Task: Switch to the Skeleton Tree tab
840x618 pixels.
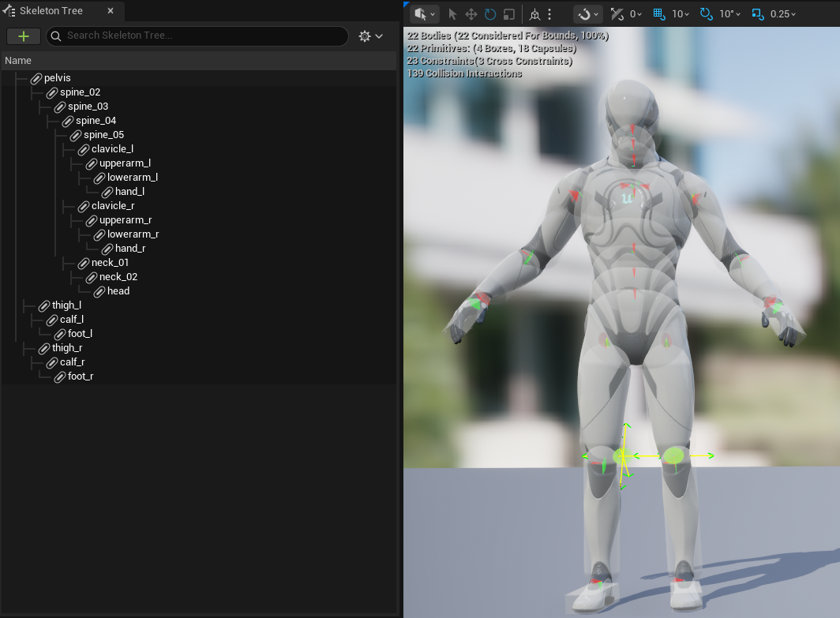Action: click(x=51, y=11)
